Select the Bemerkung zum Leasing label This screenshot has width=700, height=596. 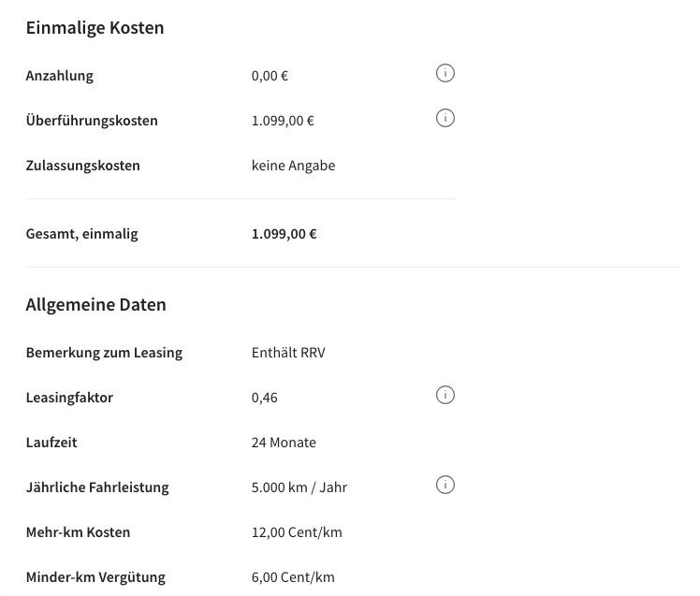104,353
